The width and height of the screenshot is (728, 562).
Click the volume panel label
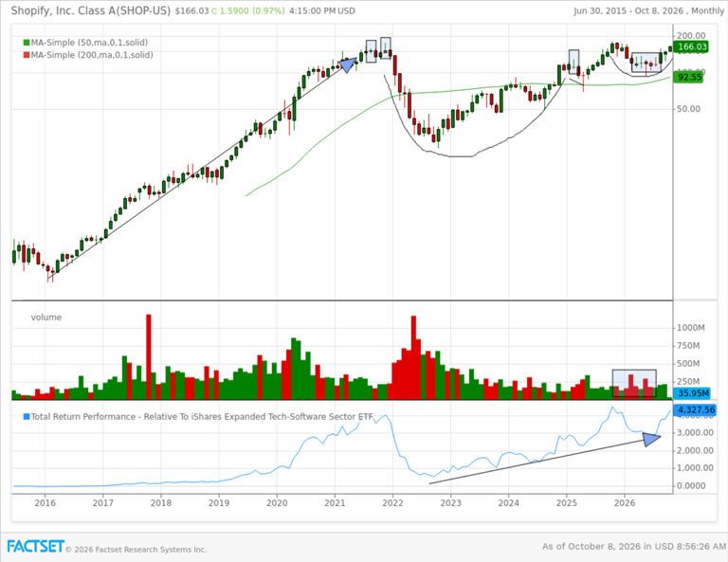pyautogui.click(x=45, y=317)
